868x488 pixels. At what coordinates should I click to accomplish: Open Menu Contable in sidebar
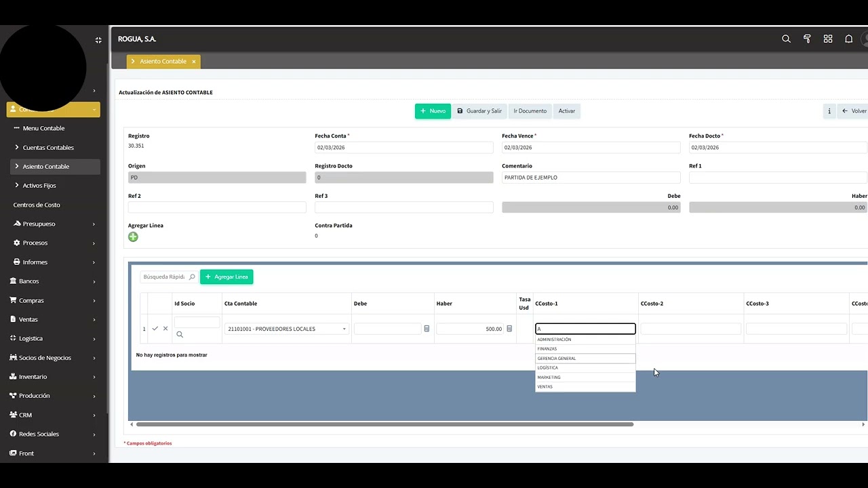54,128
